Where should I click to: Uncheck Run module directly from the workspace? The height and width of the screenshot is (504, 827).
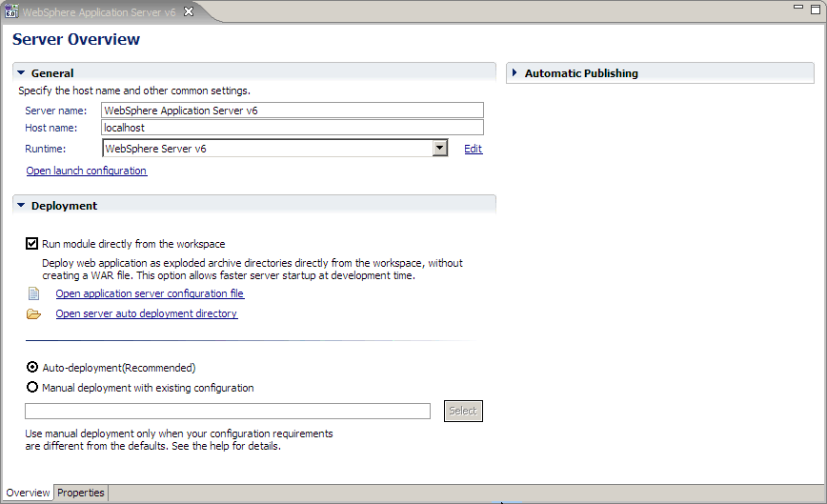tap(32, 244)
